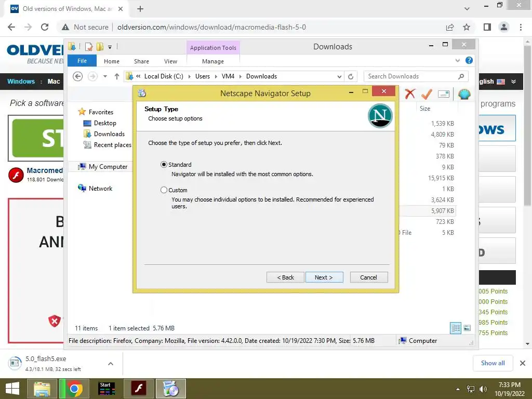
Task: Click the blue shell toolbar icon
Action: (464, 94)
